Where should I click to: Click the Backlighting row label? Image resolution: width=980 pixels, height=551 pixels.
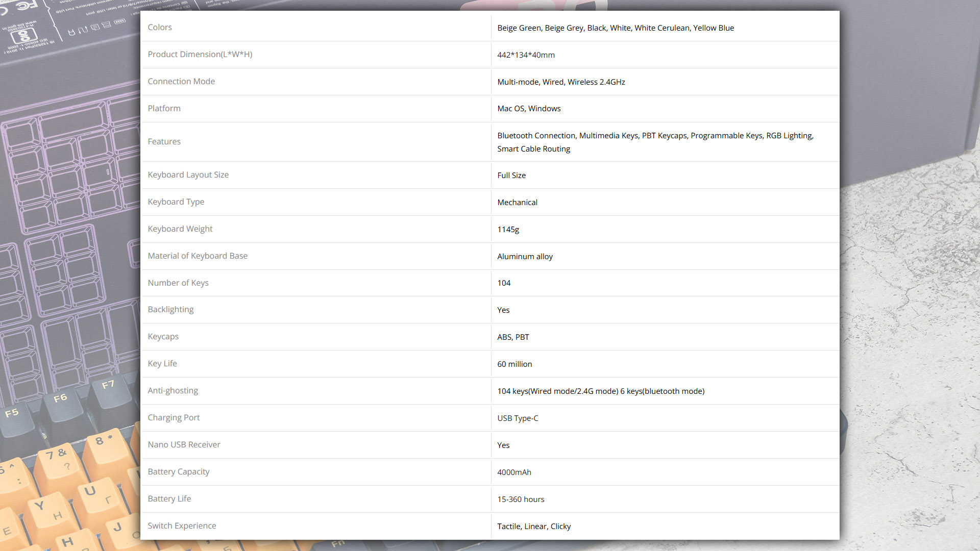170,310
